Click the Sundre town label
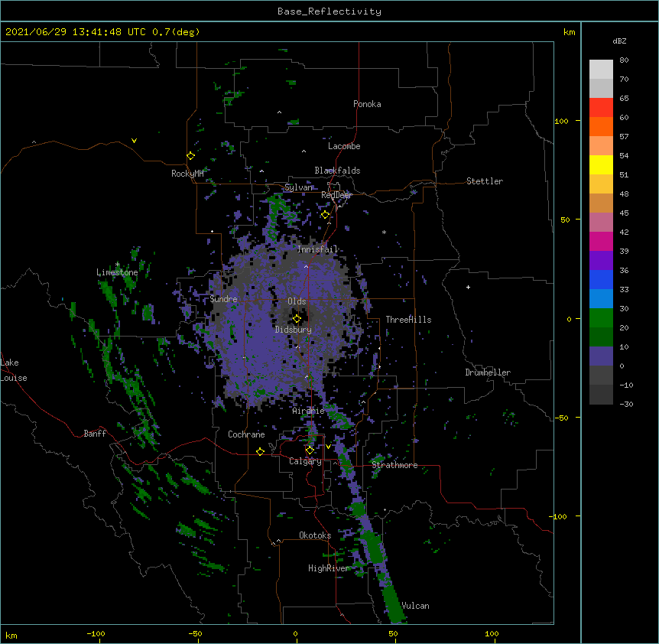The width and height of the screenshot is (659, 644). [223, 299]
